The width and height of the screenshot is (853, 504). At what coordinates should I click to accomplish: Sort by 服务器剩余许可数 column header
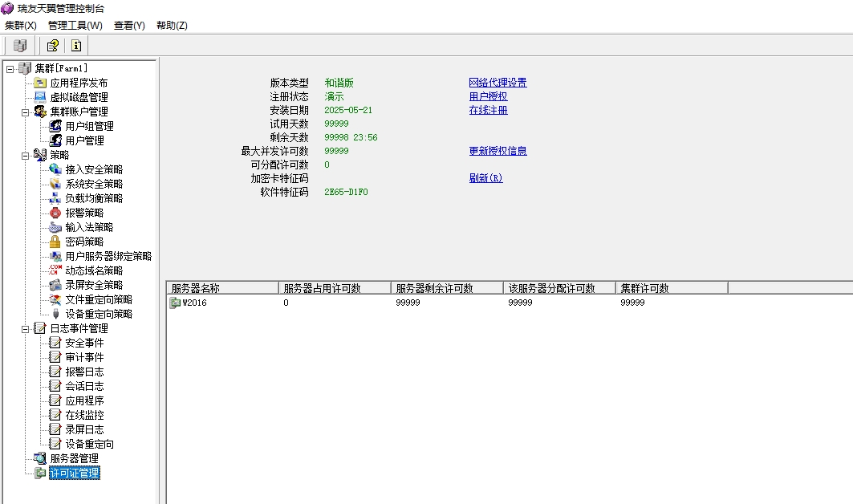coord(447,288)
